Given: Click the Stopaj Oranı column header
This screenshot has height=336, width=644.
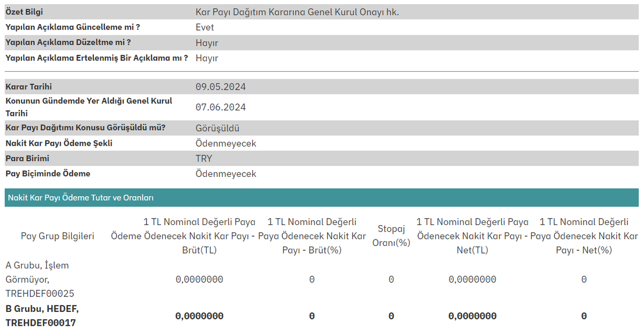Looking at the screenshot, I should [391, 235].
